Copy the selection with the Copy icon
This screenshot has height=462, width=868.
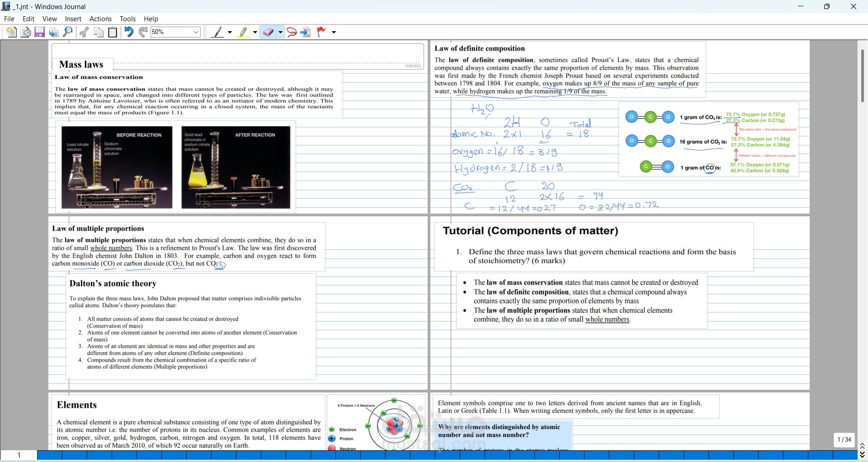99,32
